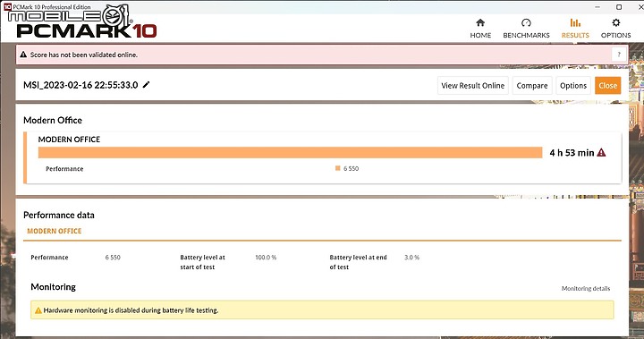Screen dimensions: 644x339
Task: Maximize the PCMark 10 window
Action: [x=619, y=7]
